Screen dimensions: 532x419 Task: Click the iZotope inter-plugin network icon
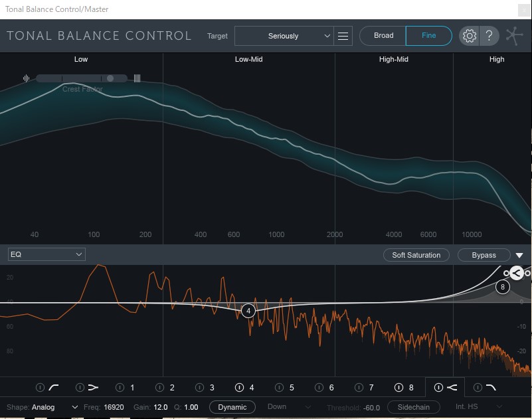click(x=514, y=36)
